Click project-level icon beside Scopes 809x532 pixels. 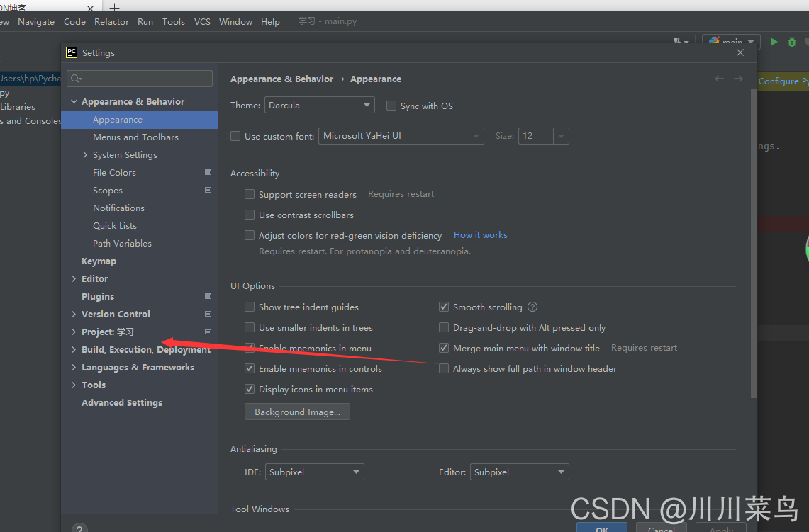click(208, 190)
